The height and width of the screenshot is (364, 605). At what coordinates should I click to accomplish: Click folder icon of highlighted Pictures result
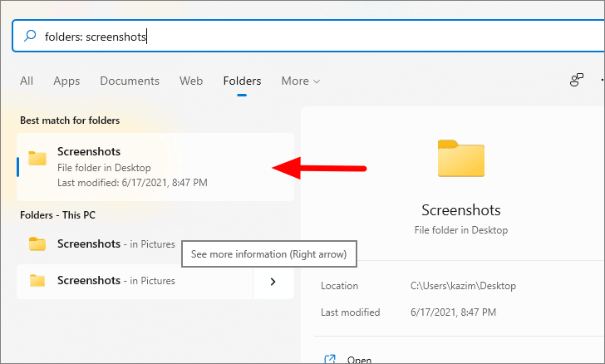pos(37,281)
